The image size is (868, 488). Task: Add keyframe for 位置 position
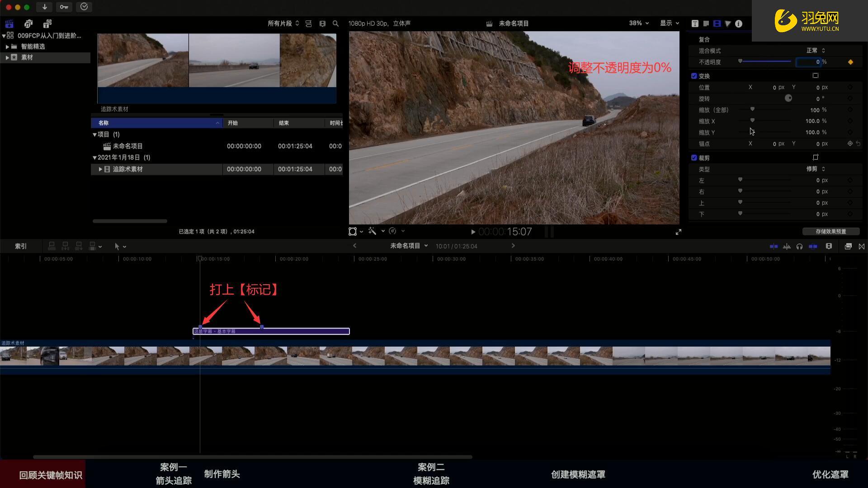pyautogui.click(x=850, y=87)
